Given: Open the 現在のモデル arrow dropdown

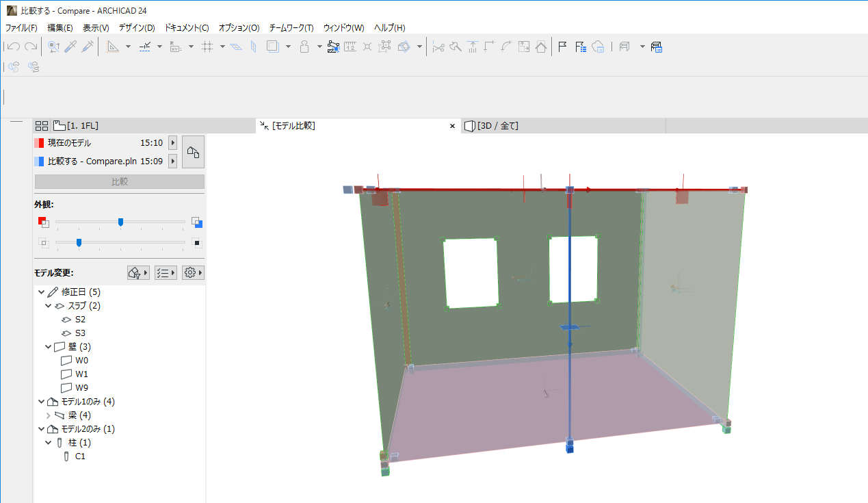Looking at the screenshot, I should coord(172,143).
